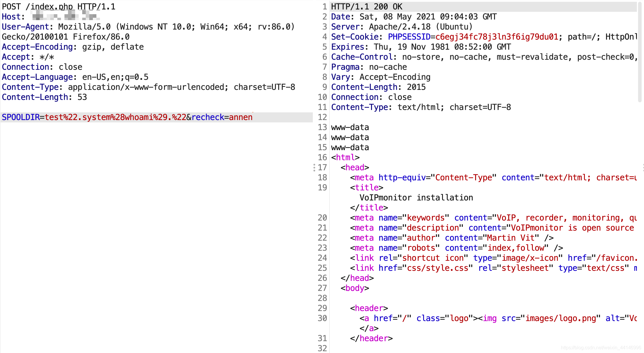Select the Martin Vit author value
The width and height of the screenshot is (644, 353).
pyautogui.click(x=511, y=238)
